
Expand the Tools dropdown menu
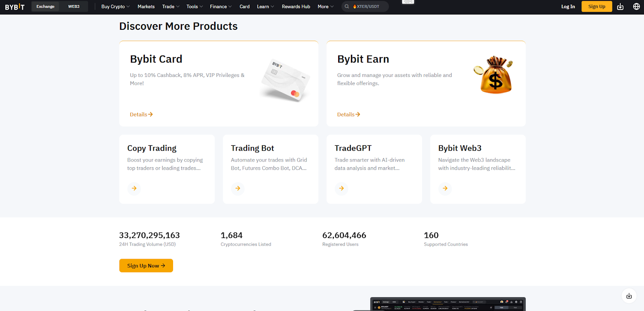pos(194,6)
